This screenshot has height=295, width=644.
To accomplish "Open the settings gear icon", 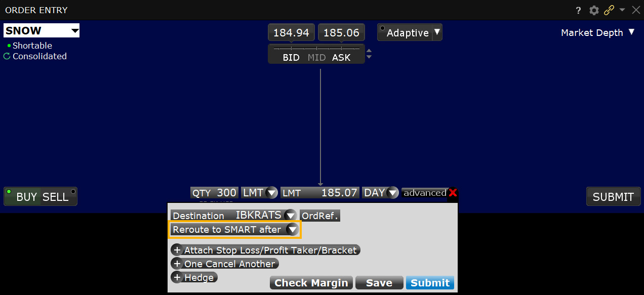I will 593,10.
